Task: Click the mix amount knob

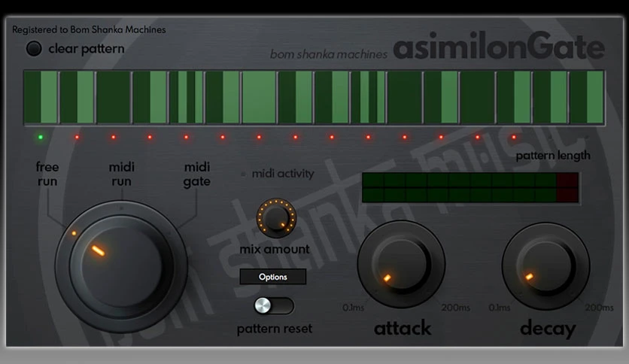Action: (276, 217)
